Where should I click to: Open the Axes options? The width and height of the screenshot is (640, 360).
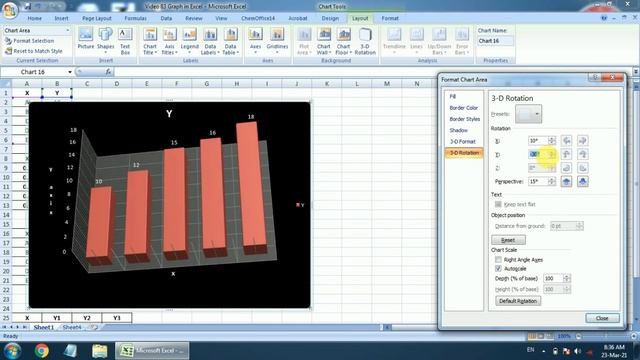[x=256, y=41]
